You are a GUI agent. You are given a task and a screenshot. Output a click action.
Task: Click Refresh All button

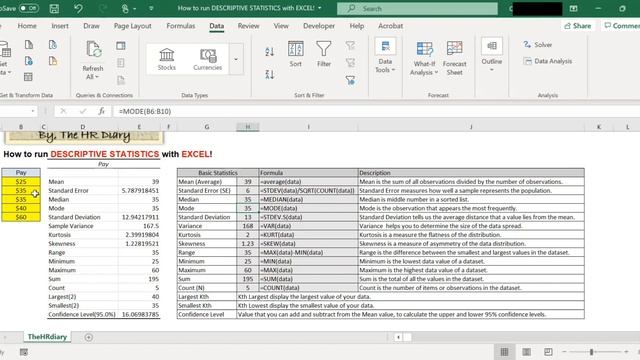(93, 60)
